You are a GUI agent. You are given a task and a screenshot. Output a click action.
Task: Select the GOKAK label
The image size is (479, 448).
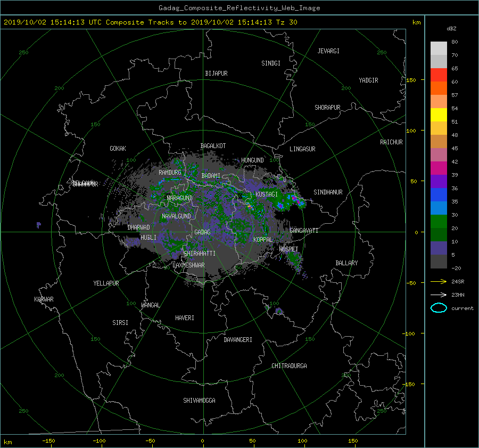pos(118,148)
